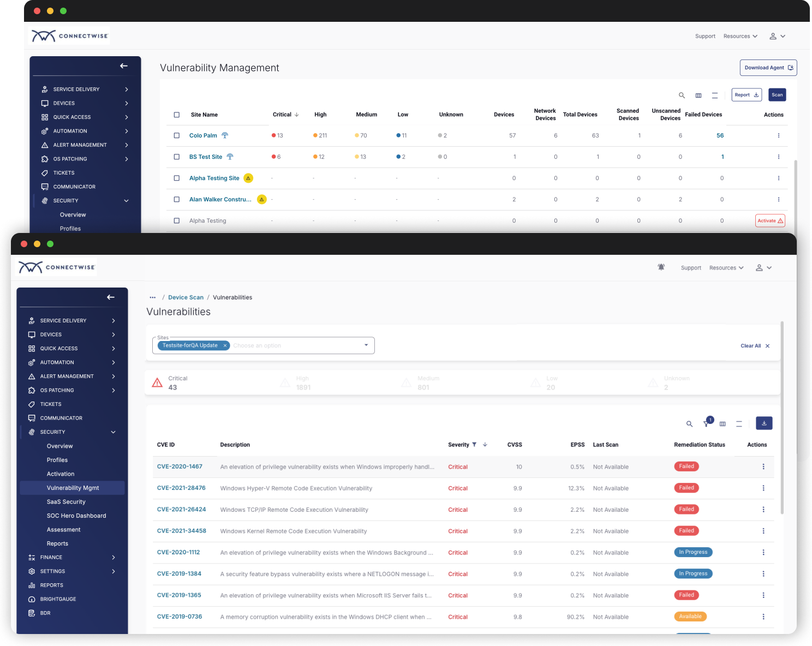Open SOC Hero Dashboard sidebar item
The image size is (812, 646).
coord(76,516)
